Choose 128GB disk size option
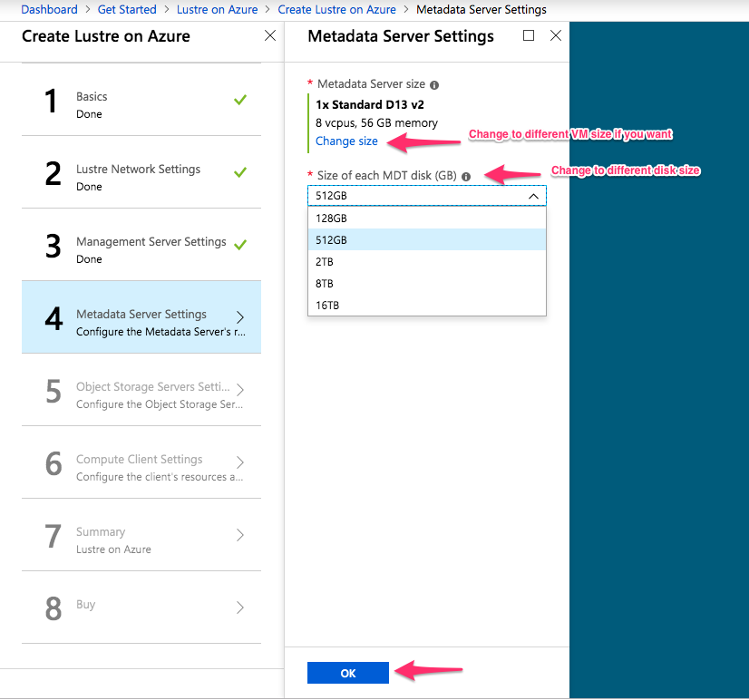Screen dimensions: 749x700 (x=427, y=219)
